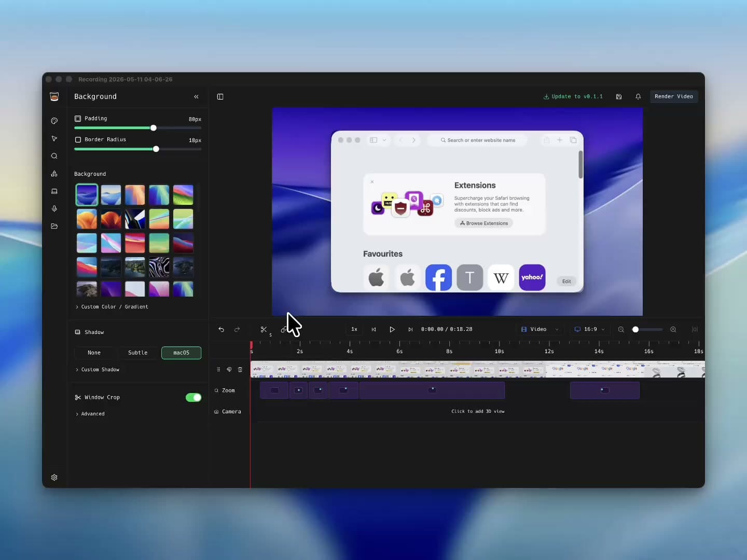Screen dimensions: 747x560
Task: Click Update to v0.1.1 link
Action: 573,96
